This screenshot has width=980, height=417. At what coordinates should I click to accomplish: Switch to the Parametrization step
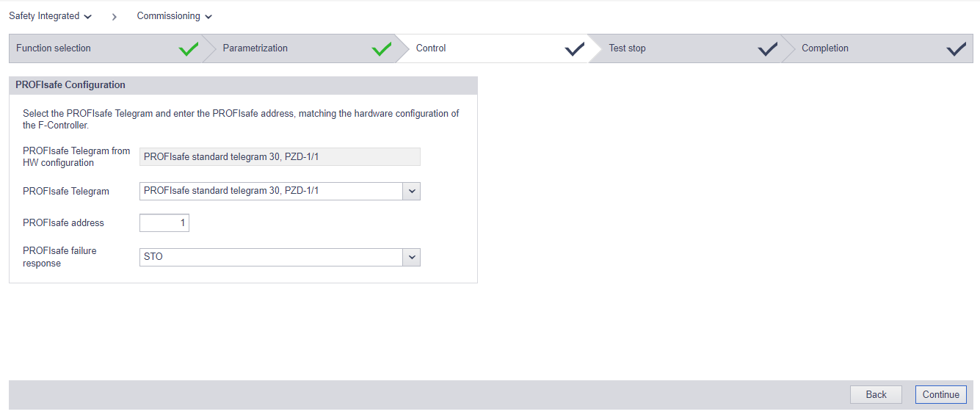coord(299,48)
